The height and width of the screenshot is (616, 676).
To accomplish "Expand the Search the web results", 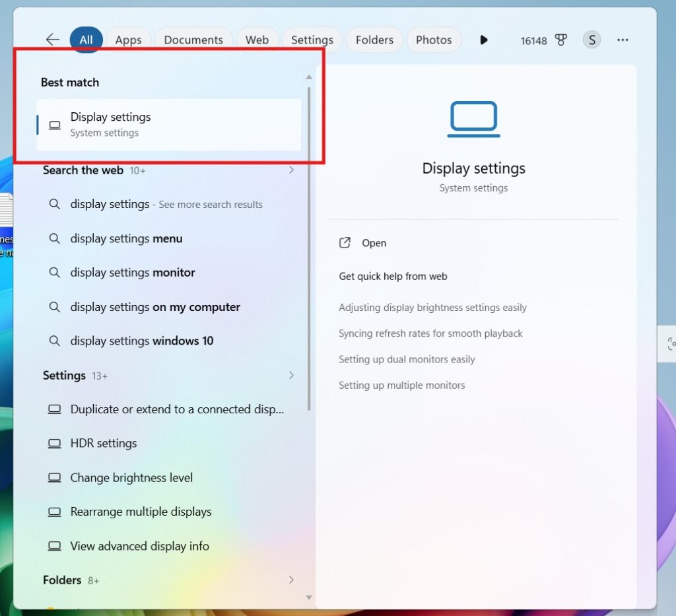I will (x=291, y=170).
